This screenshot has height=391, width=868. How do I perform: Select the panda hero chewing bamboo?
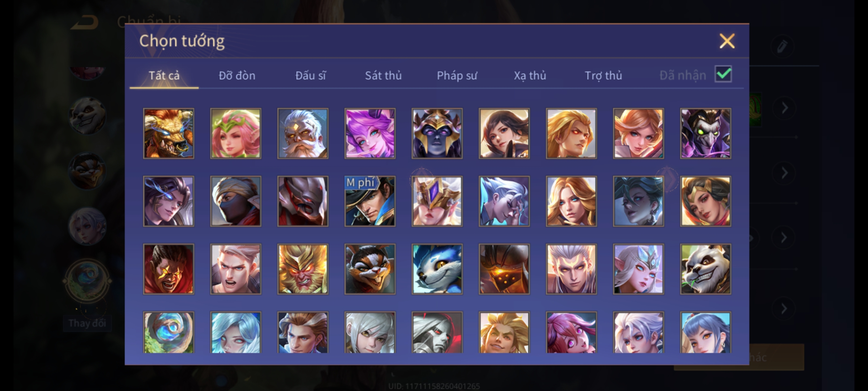click(x=705, y=269)
